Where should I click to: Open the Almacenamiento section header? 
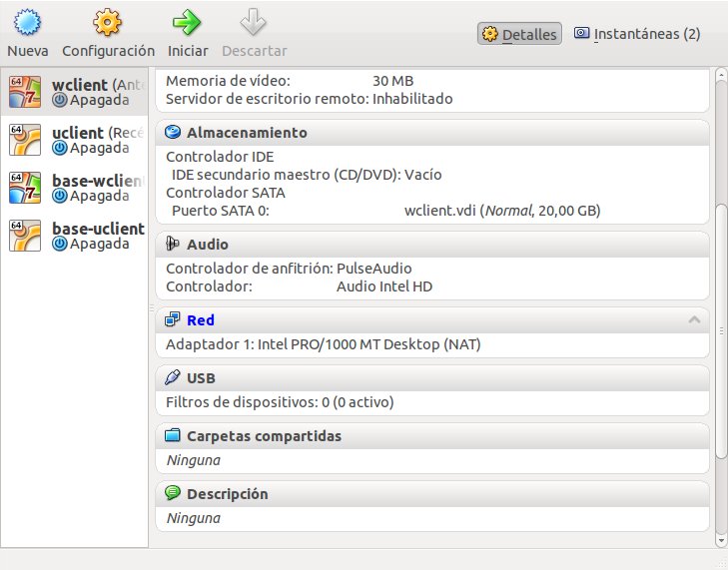[432, 133]
